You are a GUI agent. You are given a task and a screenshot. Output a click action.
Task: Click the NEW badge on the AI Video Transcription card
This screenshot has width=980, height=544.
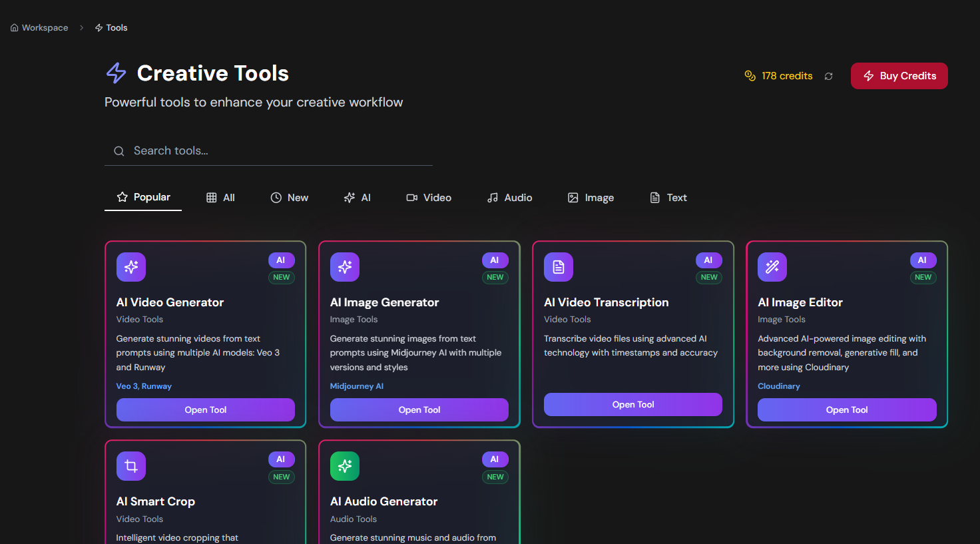709,278
